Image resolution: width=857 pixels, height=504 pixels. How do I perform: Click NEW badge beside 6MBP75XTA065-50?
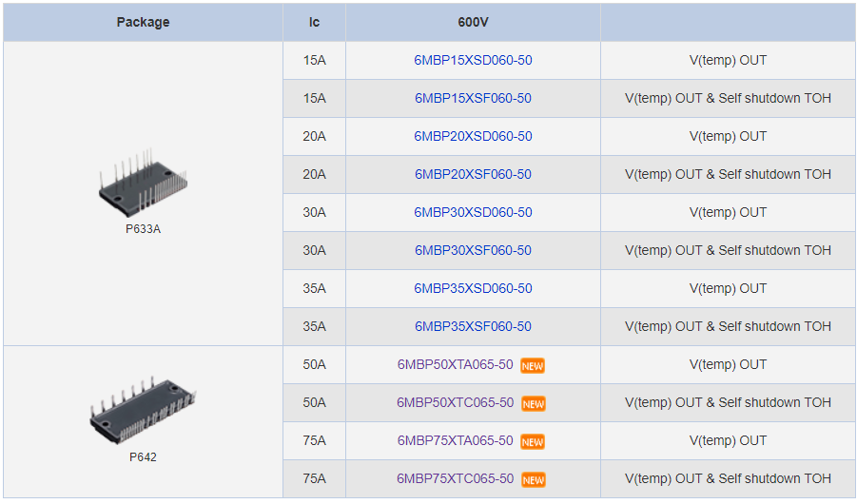[x=533, y=441]
